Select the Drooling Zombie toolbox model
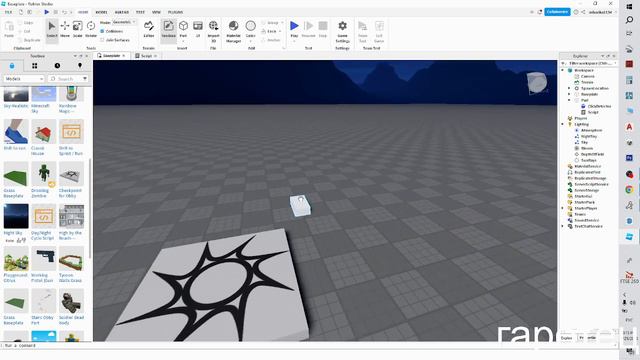 44,180
